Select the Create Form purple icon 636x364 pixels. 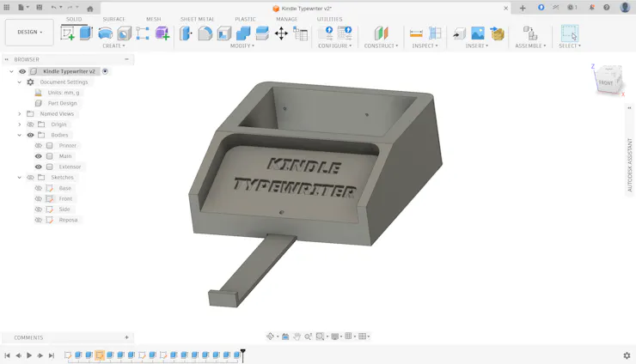[x=162, y=33]
